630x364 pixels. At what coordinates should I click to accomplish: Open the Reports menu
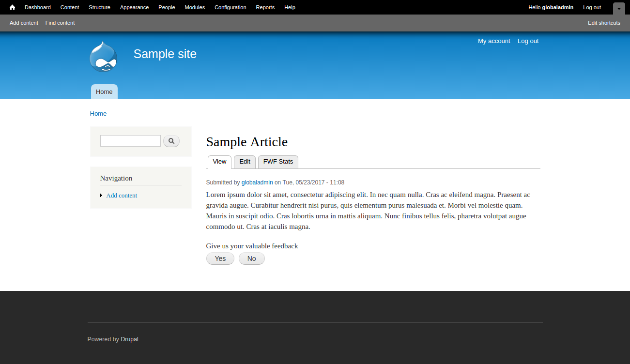click(x=265, y=7)
